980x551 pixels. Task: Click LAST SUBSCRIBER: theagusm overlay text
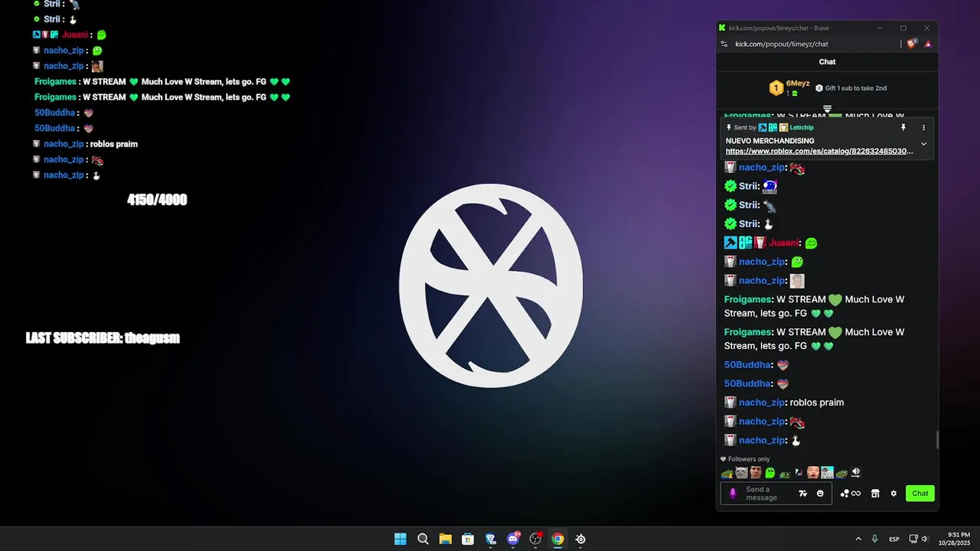tap(103, 337)
